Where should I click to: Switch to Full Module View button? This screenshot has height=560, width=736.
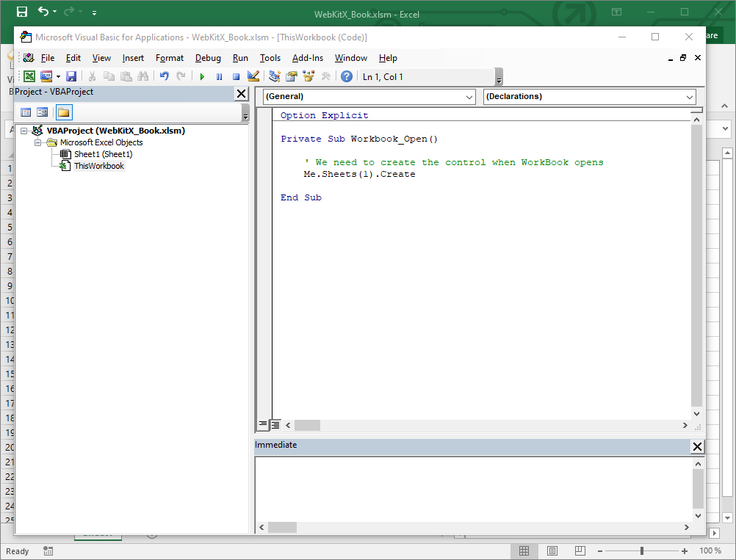coord(275,425)
